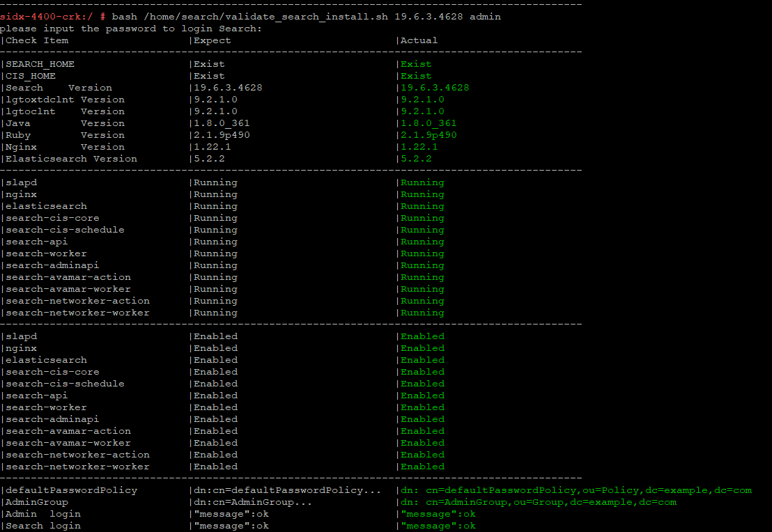The image size is (772, 532).
Task: Click "search-cis-core" in the row expecting Enabled
Action: 52,372
